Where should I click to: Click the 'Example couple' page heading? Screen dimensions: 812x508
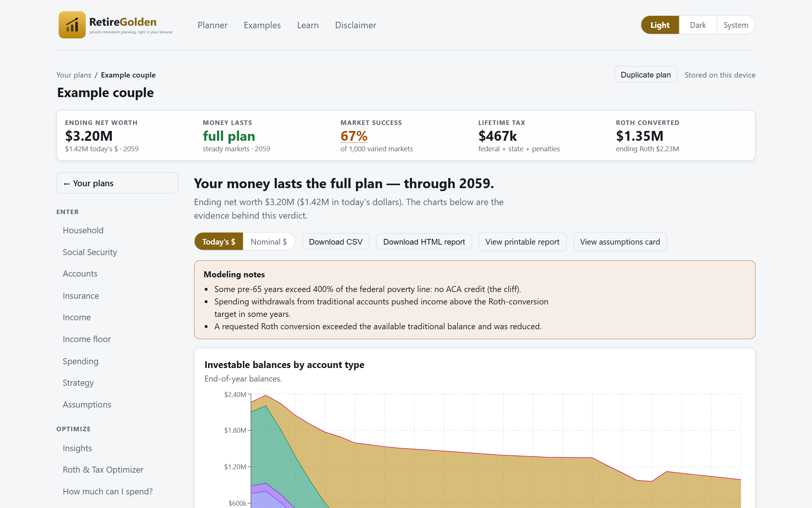pyautogui.click(x=105, y=93)
